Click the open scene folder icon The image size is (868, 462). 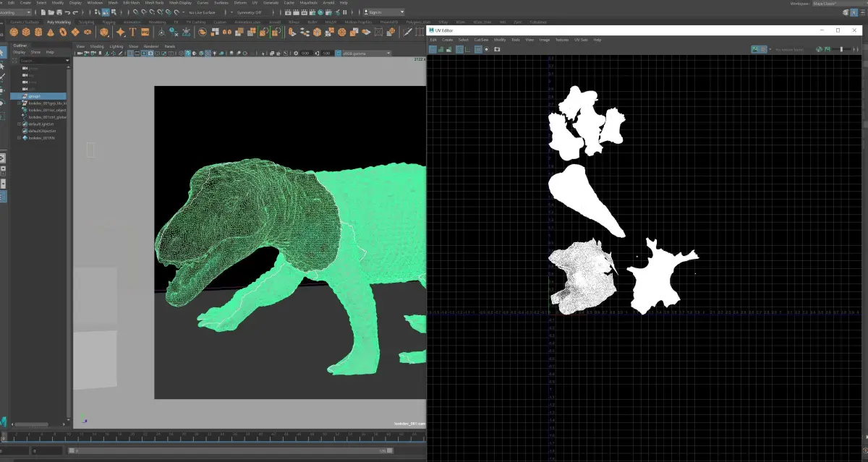tap(51, 12)
